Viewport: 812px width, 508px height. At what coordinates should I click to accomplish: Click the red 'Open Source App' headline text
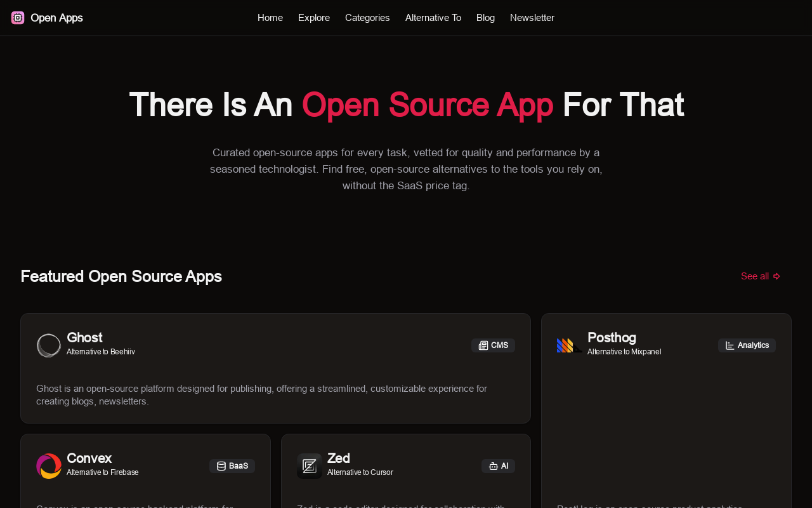[428, 105]
